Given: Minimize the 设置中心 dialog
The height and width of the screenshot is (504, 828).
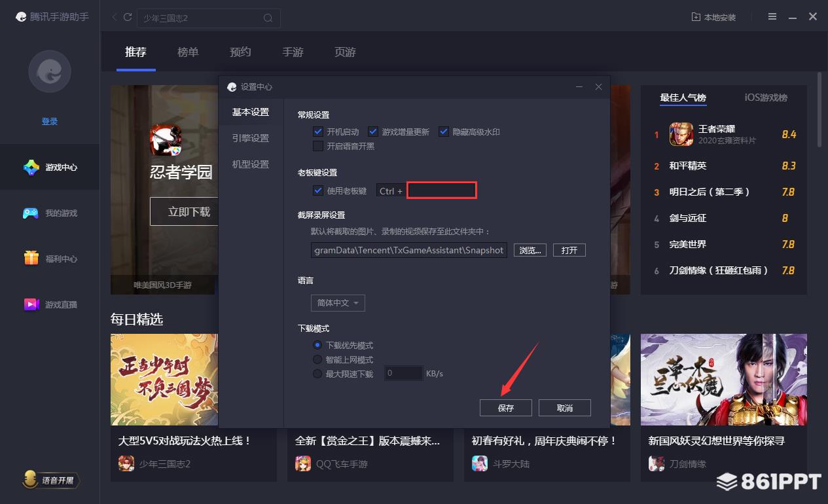Looking at the screenshot, I should click(579, 86).
